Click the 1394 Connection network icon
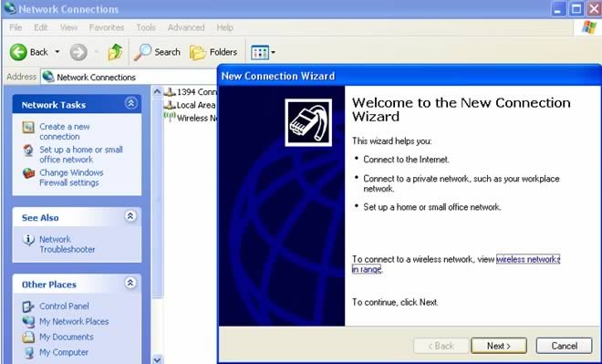The width and height of the screenshot is (602, 364). (170, 92)
